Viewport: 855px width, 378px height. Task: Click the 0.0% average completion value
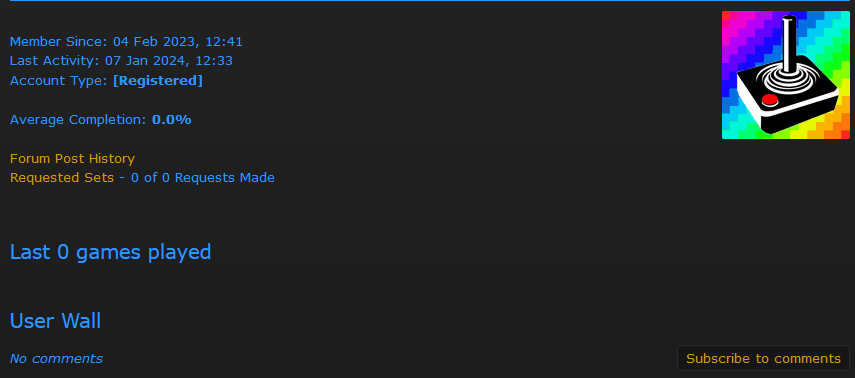[x=171, y=119]
